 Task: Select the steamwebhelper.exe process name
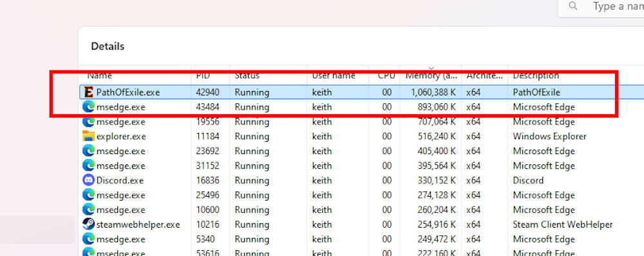(138, 224)
